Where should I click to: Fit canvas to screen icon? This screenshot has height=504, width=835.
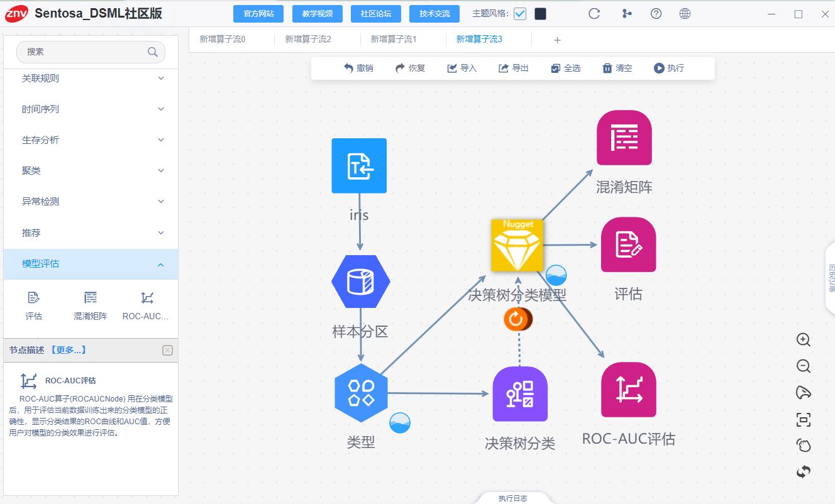coord(804,419)
